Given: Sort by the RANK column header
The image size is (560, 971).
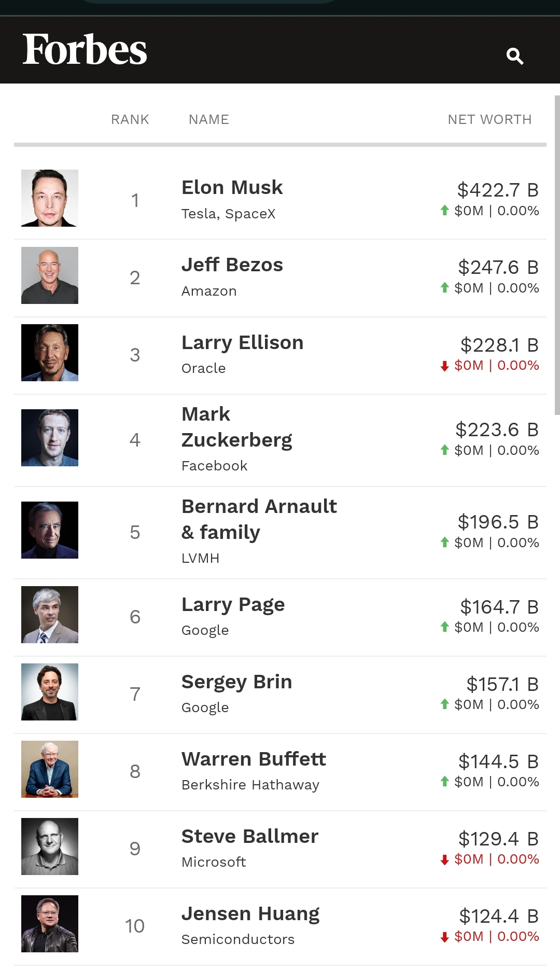Looking at the screenshot, I should [130, 119].
